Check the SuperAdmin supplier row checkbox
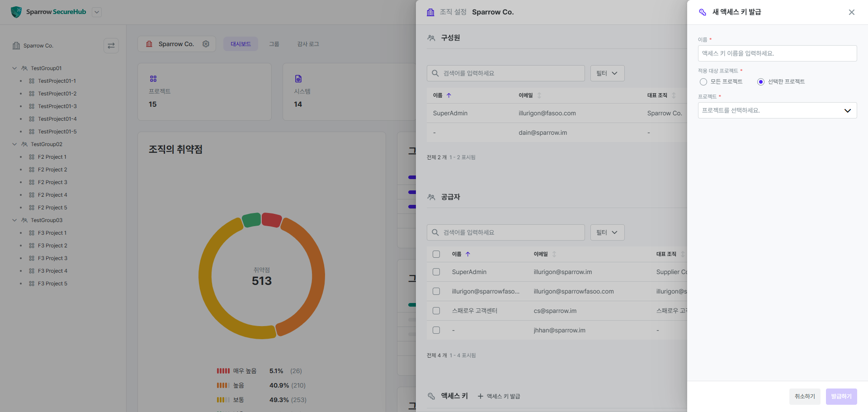Viewport: 868px width, 412px height. (x=436, y=272)
